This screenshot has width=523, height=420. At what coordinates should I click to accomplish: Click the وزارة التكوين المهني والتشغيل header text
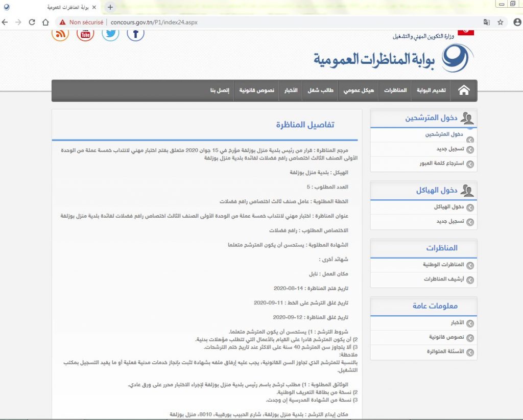click(x=423, y=36)
